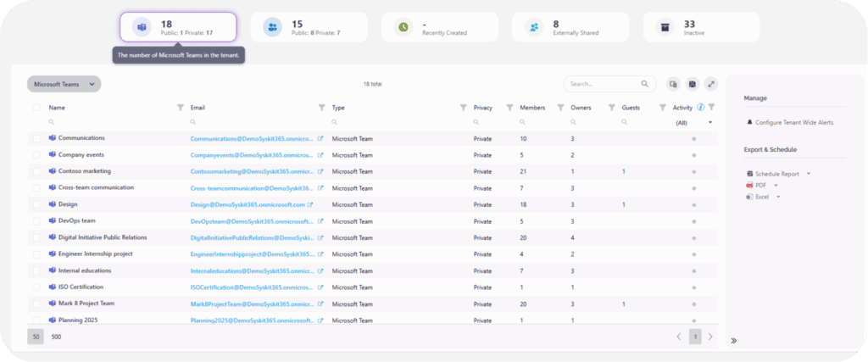Set page size to 50
Image resolution: width=868 pixels, height=362 pixels.
36,337
